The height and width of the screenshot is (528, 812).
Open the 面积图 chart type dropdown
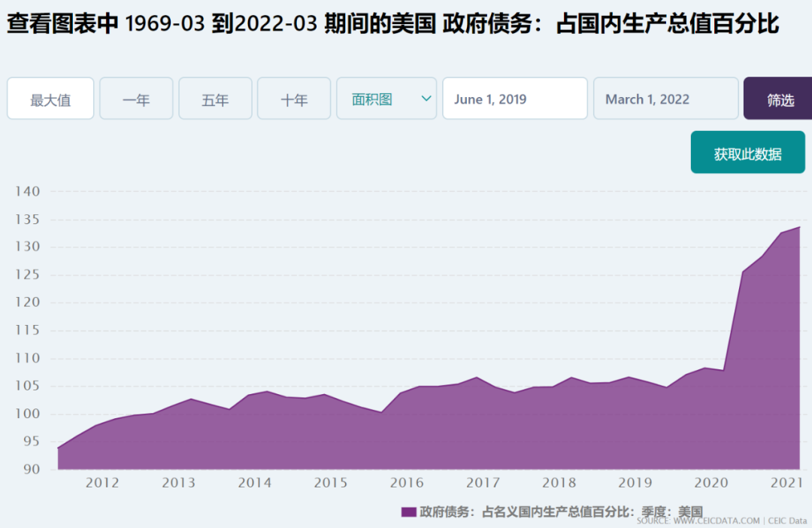(387, 99)
